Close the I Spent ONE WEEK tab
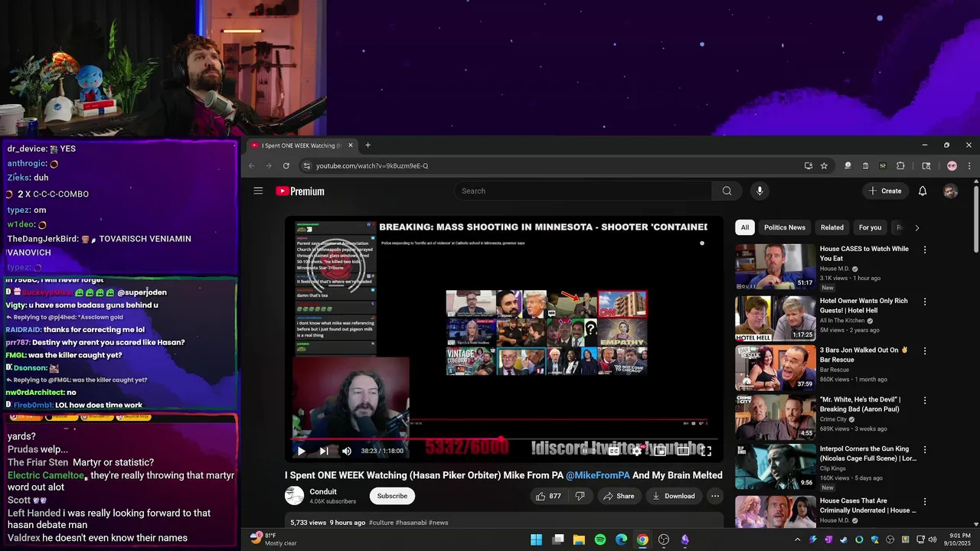Image resolution: width=980 pixels, height=551 pixels. (x=351, y=145)
